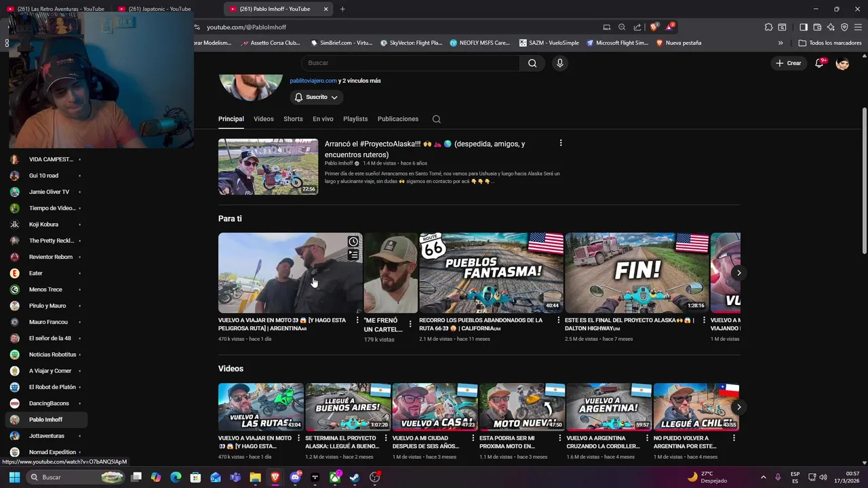Toggle the browser sidebar panel icon
Image resolution: width=868 pixels, height=488 pixels.
pyautogui.click(x=804, y=27)
